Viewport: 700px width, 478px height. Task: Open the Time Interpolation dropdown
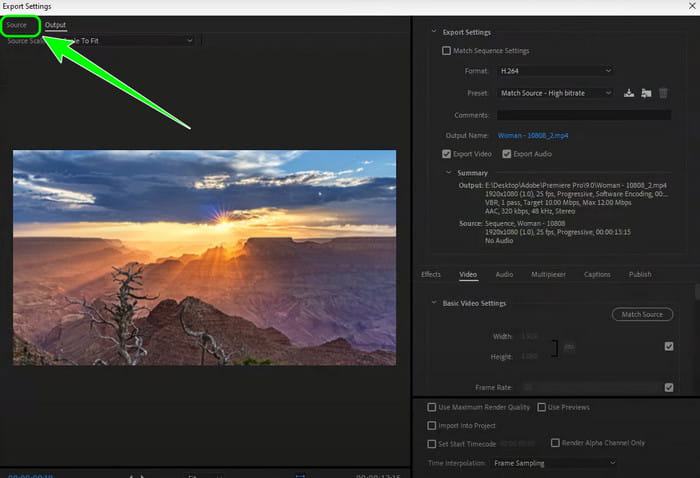point(554,464)
